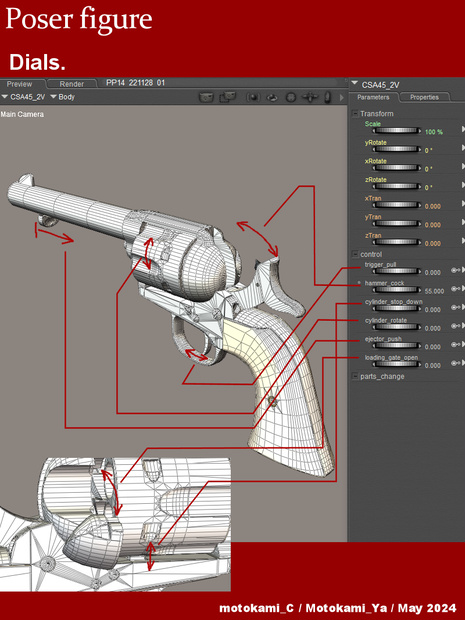
Task: Click the key icon beside trigger_pull dial
Action: [x=455, y=270]
